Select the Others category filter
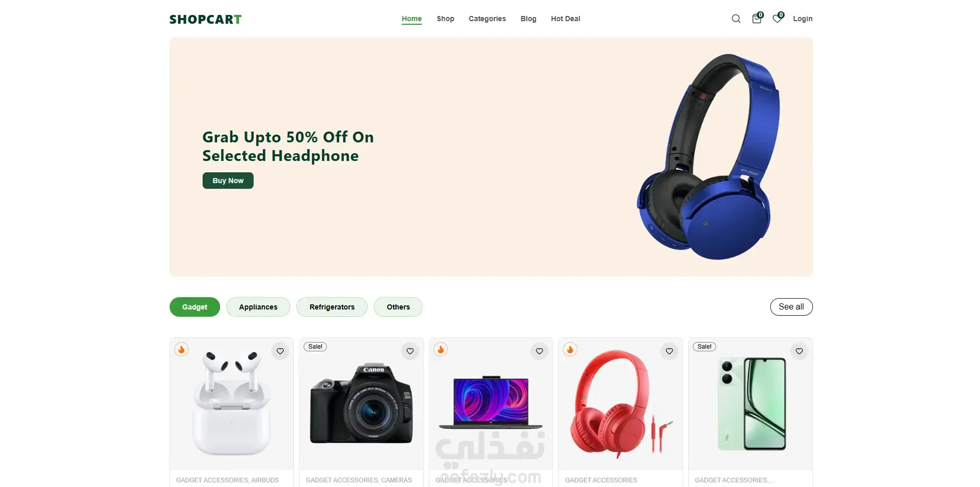Viewport: 980px width, 487px height. pyautogui.click(x=398, y=307)
